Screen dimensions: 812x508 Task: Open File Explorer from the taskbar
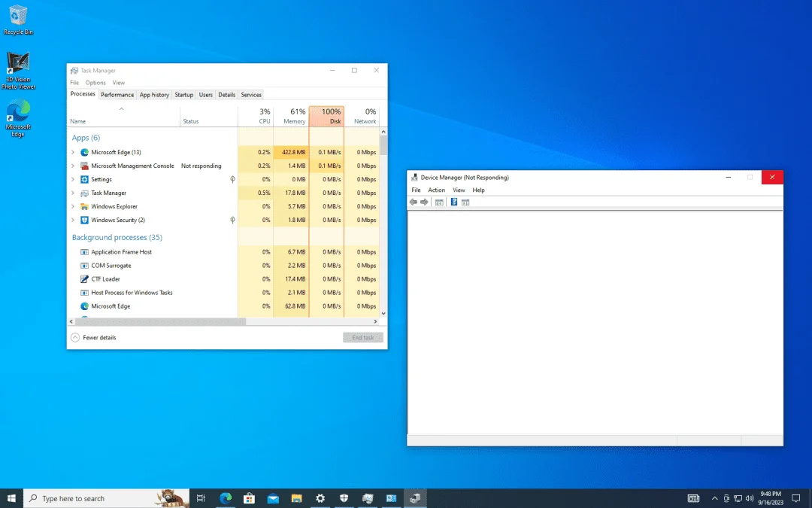point(297,498)
